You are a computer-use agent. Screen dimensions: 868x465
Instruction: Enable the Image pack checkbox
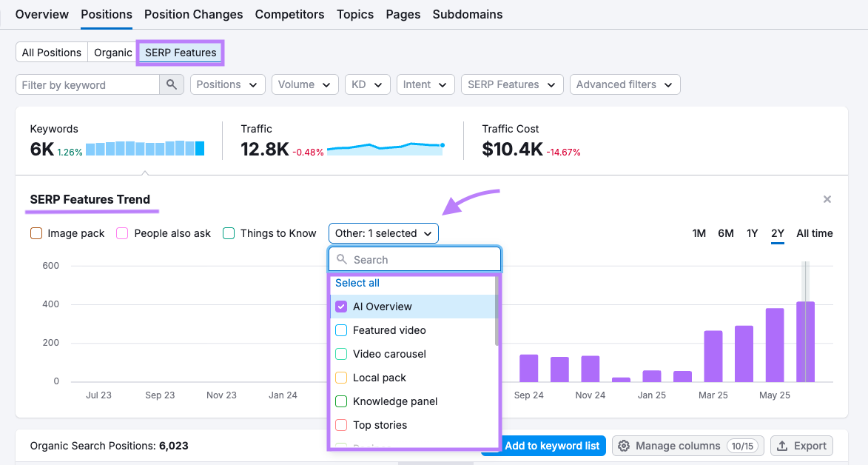pos(36,232)
